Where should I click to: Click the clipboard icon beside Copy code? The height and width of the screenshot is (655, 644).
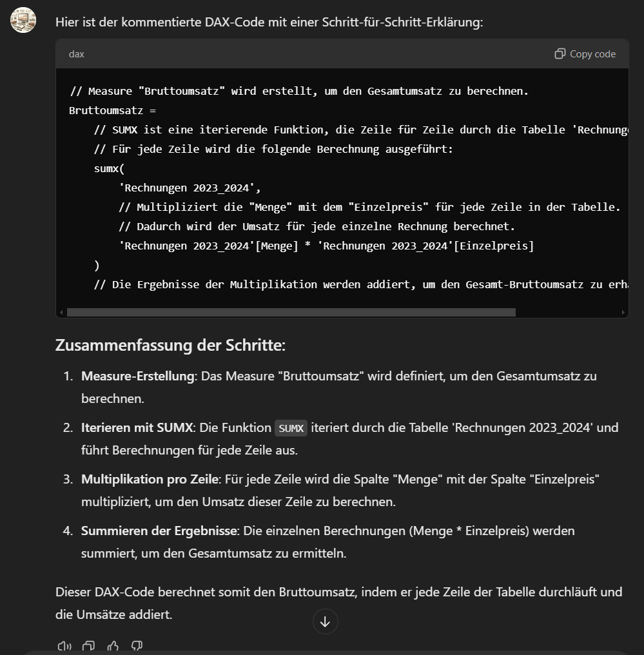(x=560, y=54)
